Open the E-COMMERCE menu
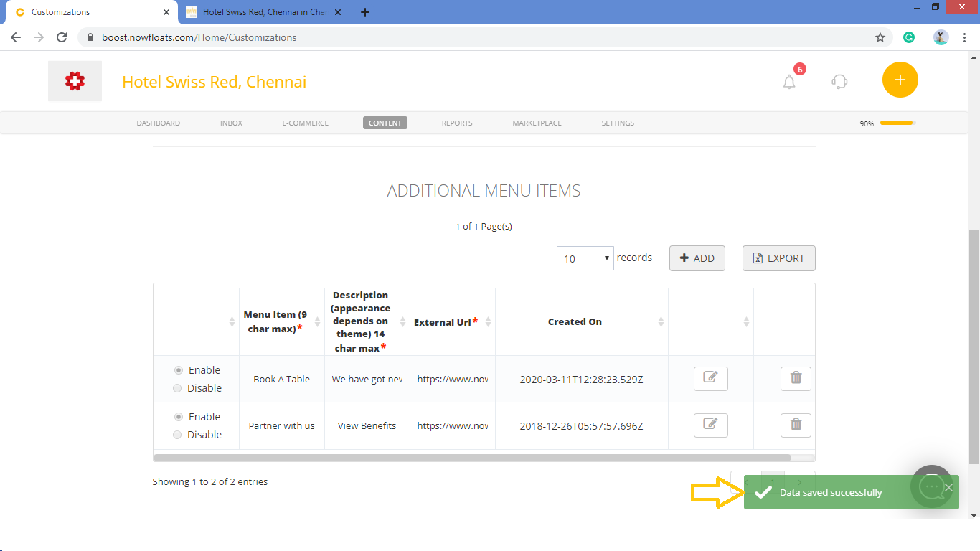This screenshot has height=551, width=980. 306,123
